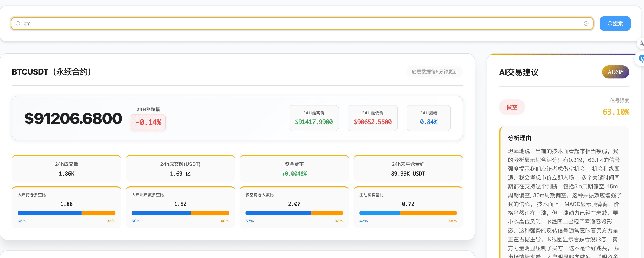Select the 24H振幅 0.84% card

(429, 118)
